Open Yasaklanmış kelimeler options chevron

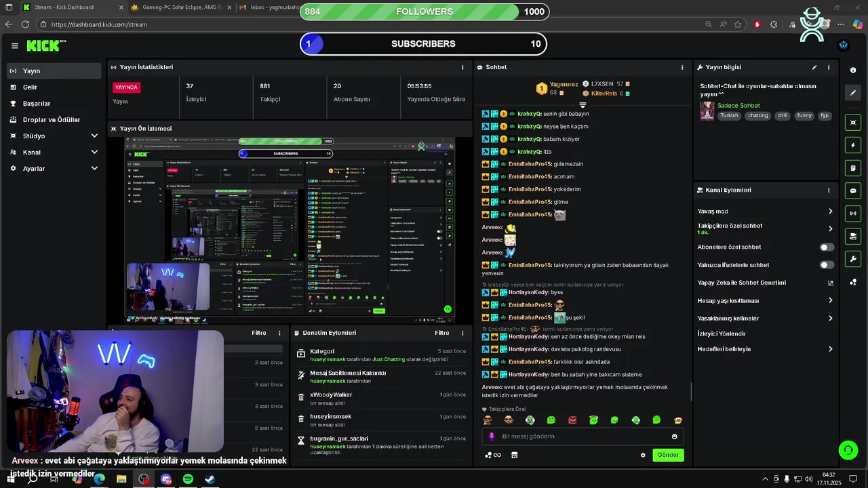(830, 318)
